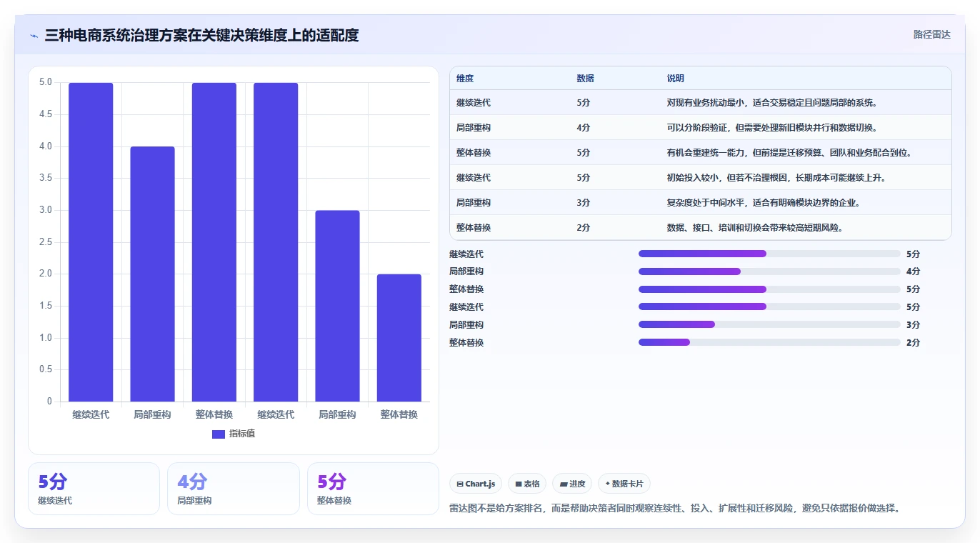The height and width of the screenshot is (543, 980).
Task: Select the 4分 局部重构 summary card
Action: tap(234, 489)
